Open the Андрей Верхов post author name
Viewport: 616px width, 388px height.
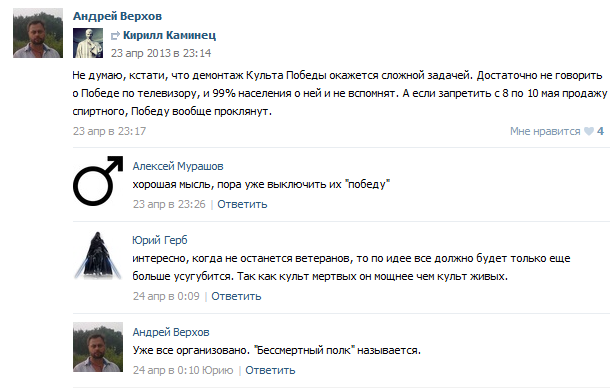(117, 16)
